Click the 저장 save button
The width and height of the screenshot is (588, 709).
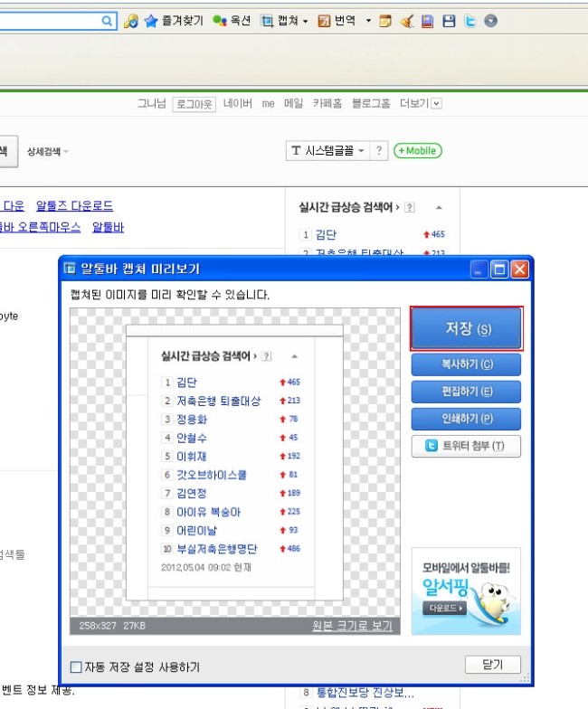[x=466, y=329]
